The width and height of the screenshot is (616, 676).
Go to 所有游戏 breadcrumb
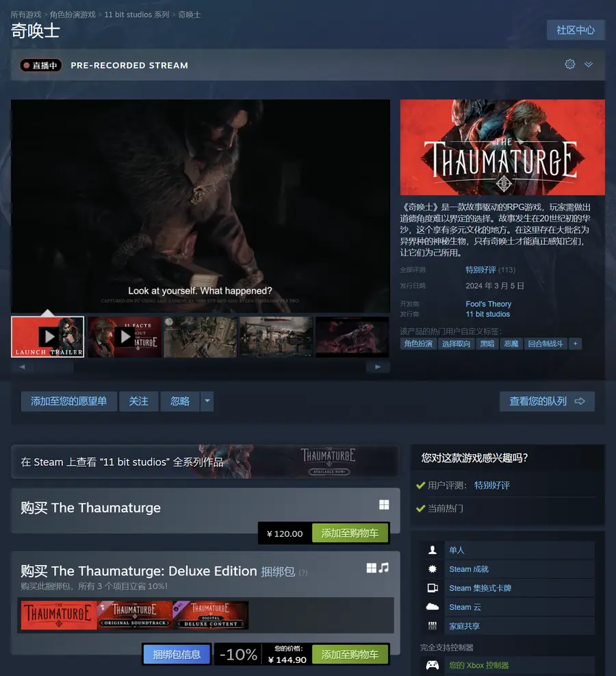coord(26,14)
